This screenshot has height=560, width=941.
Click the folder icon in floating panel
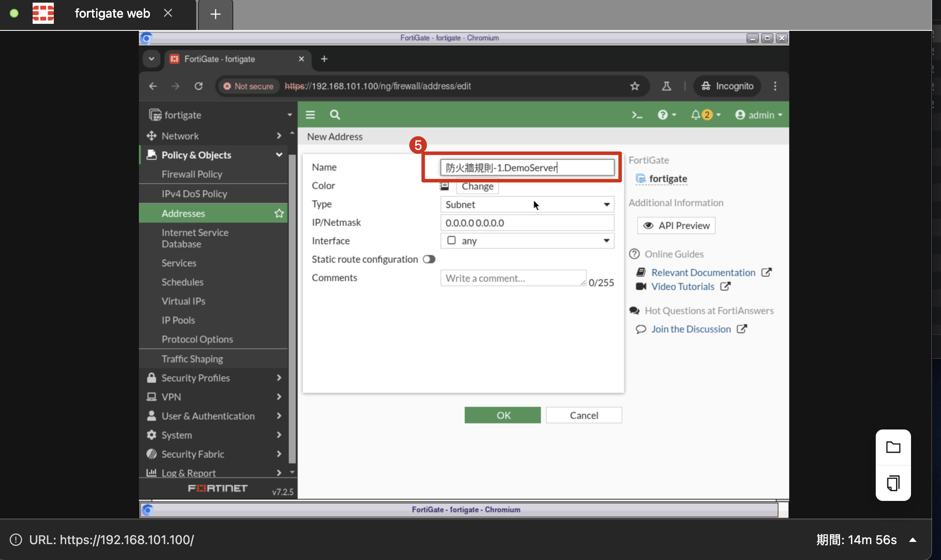point(893,447)
